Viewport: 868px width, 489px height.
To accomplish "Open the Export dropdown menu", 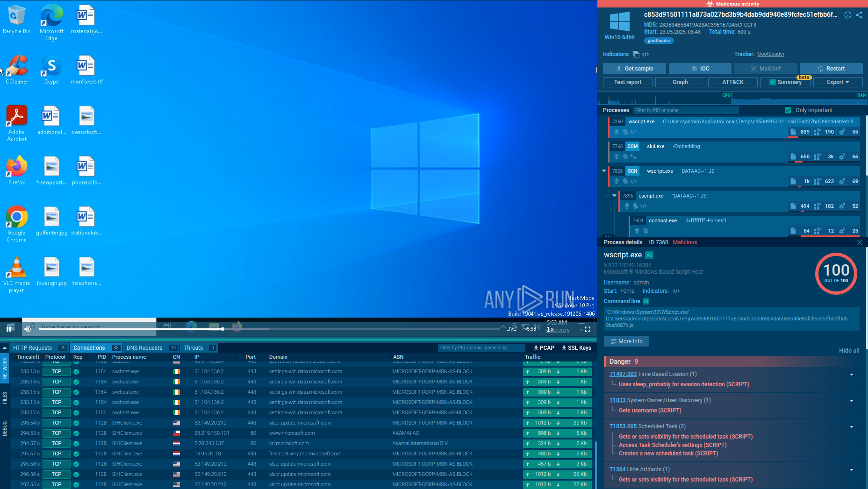I will pos(838,82).
